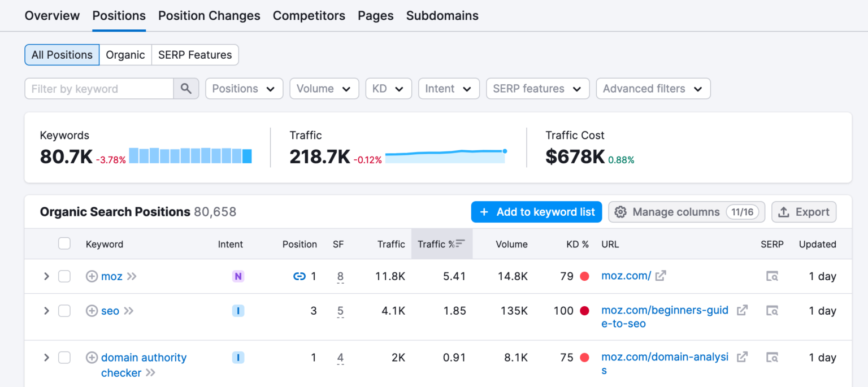Click double-arrow icon after seo keyword
This screenshot has height=387, width=868.
(128, 311)
